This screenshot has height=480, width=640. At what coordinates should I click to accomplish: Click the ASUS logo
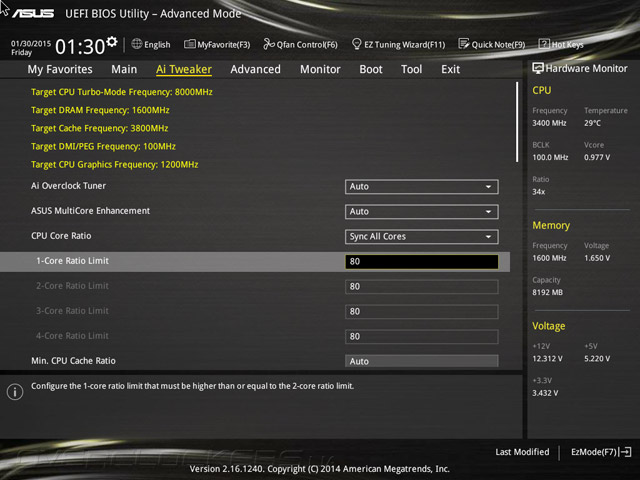point(33,14)
